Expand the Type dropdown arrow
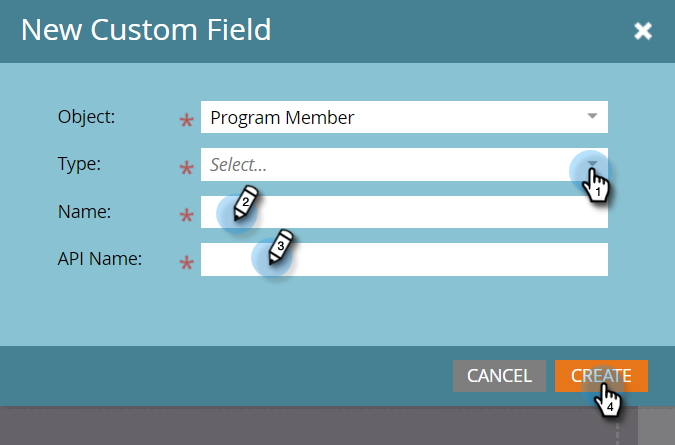 592,165
